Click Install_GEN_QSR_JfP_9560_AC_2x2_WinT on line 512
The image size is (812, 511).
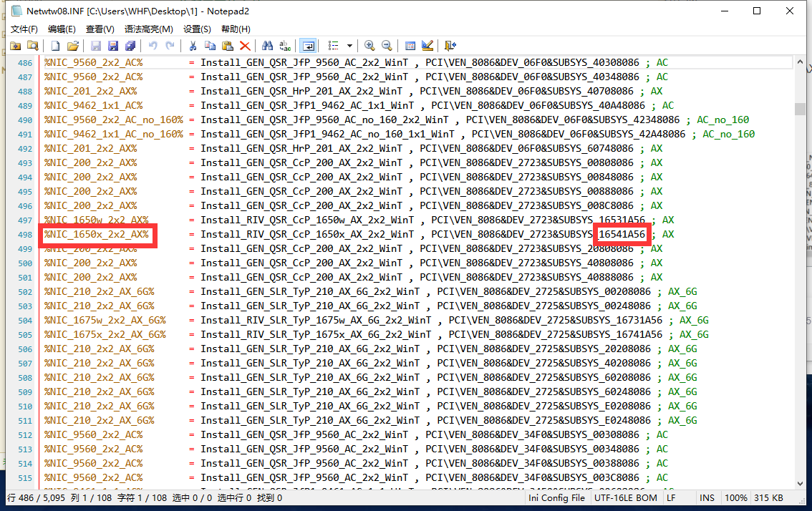pos(304,435)
